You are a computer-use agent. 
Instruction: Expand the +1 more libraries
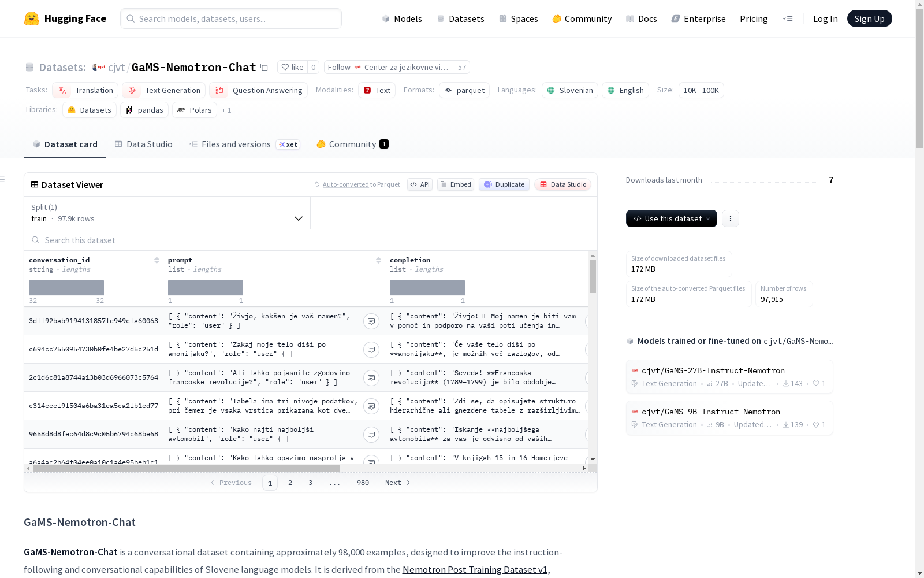[x=226, y=110]
